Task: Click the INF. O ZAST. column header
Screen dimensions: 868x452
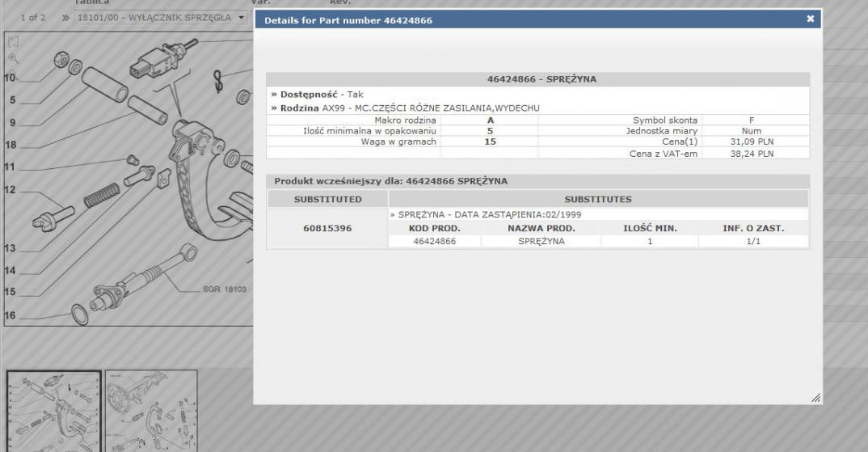Action: click(x=753, y=228)
